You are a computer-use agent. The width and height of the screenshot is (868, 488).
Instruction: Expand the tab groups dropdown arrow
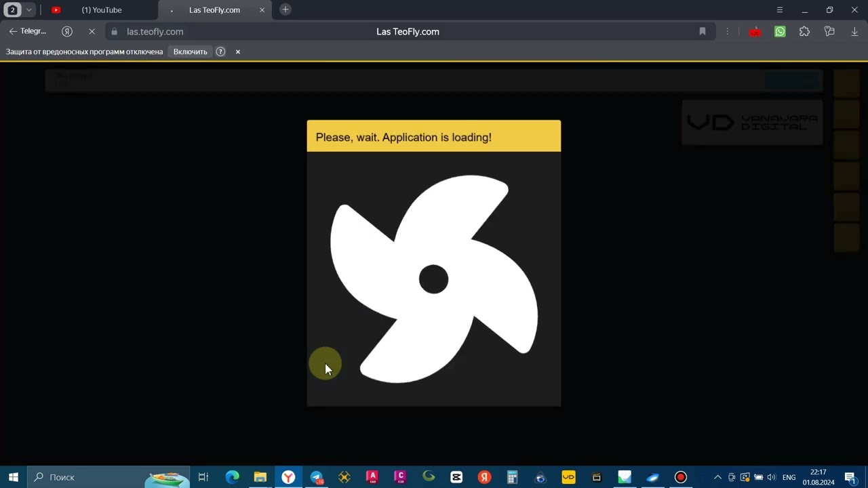click(x=29, y=10)
